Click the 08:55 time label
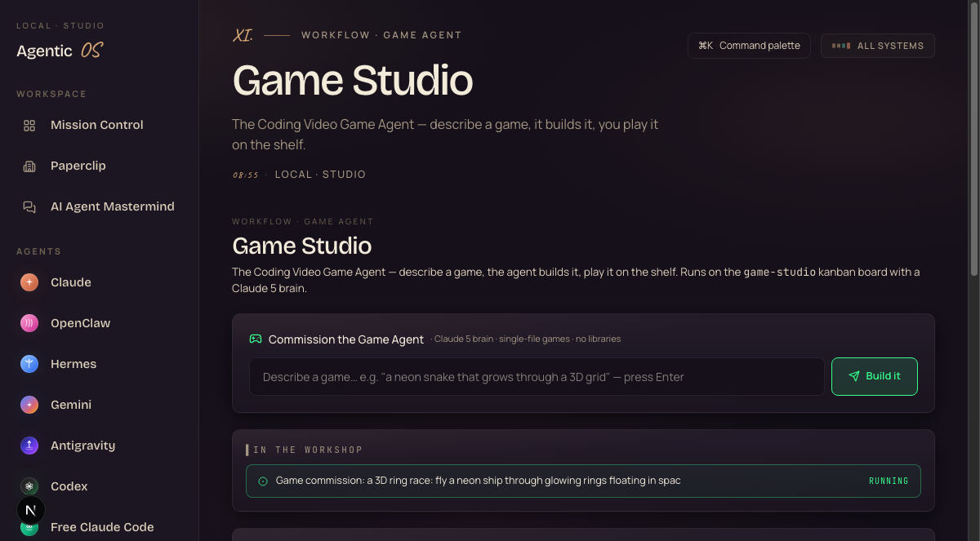Screen dimensions: 980x541 tap(246, 175)
